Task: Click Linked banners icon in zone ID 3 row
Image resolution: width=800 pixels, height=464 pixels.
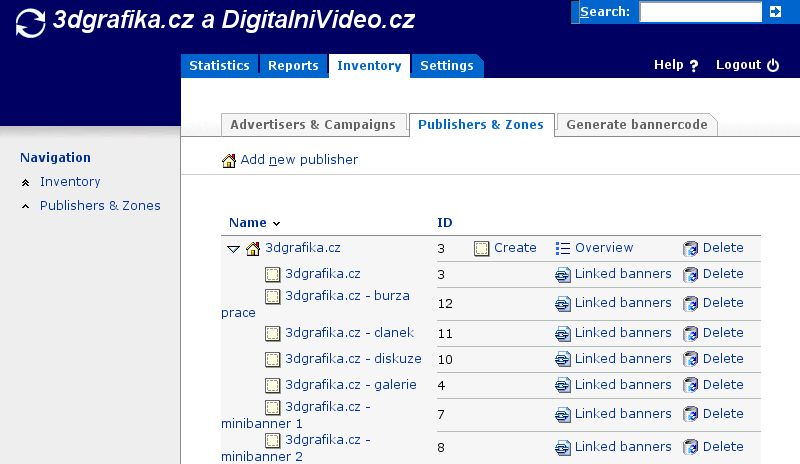Action: point(562,275)
